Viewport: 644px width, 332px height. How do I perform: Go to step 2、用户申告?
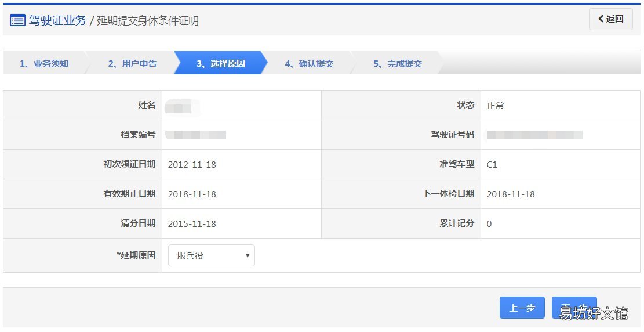pyautogui.click(x=132, y=63)
